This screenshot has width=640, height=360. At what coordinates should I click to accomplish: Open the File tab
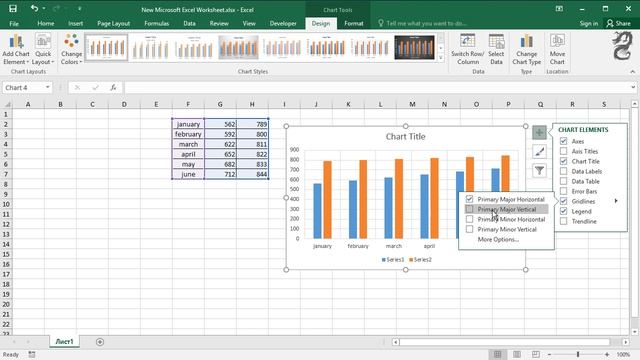[x=14, y=23]
